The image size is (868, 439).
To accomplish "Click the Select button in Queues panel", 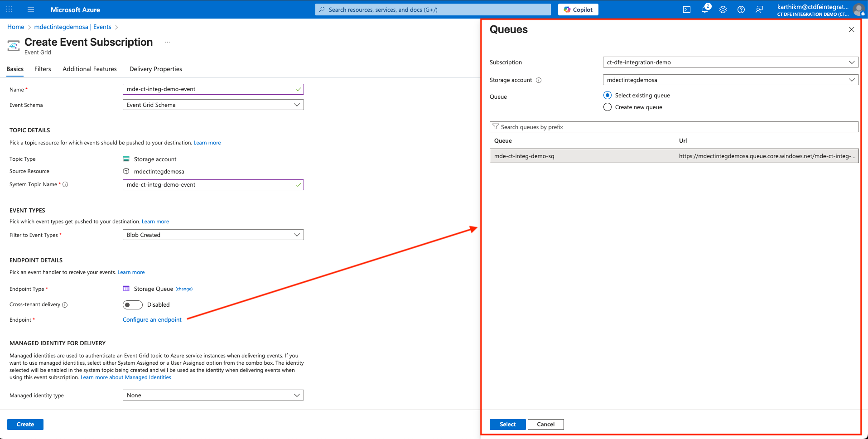I will click(507, 425).
